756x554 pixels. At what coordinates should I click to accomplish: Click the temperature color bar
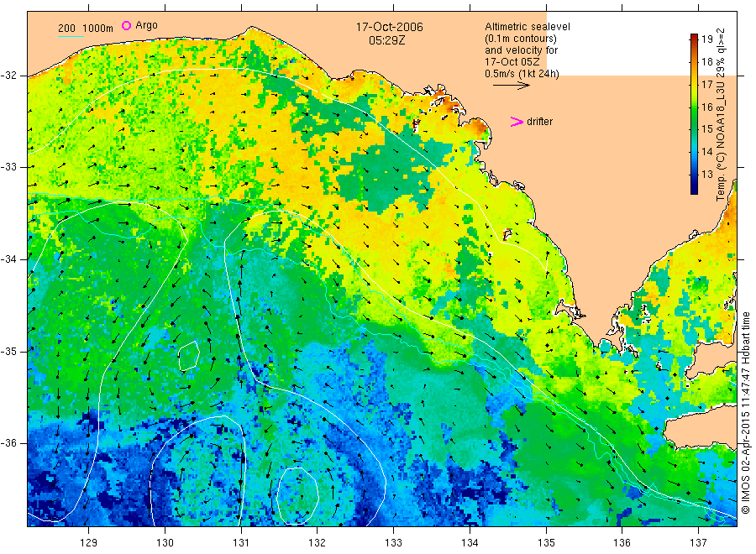[x=694, y=113]
